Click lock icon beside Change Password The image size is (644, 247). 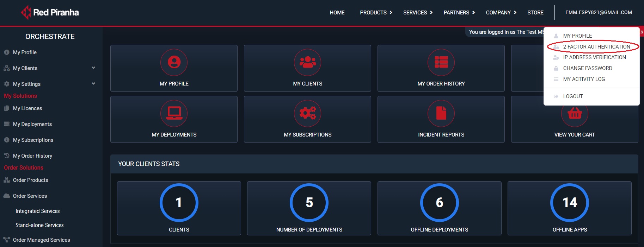click(556, 68)
